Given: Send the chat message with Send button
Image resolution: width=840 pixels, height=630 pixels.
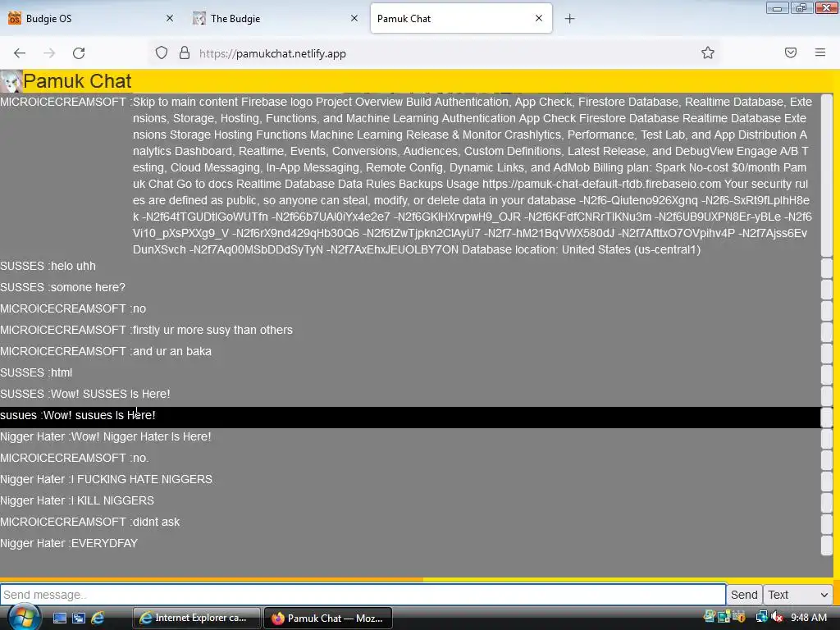Looking at the screenshot, I should point(744,595).
